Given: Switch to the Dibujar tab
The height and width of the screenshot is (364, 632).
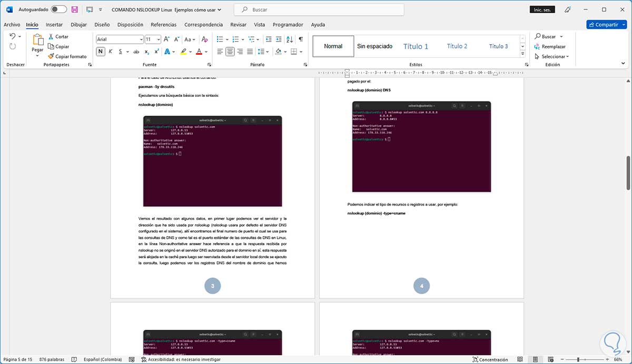Looking at the screenshot, I should [x=78, y=25].
